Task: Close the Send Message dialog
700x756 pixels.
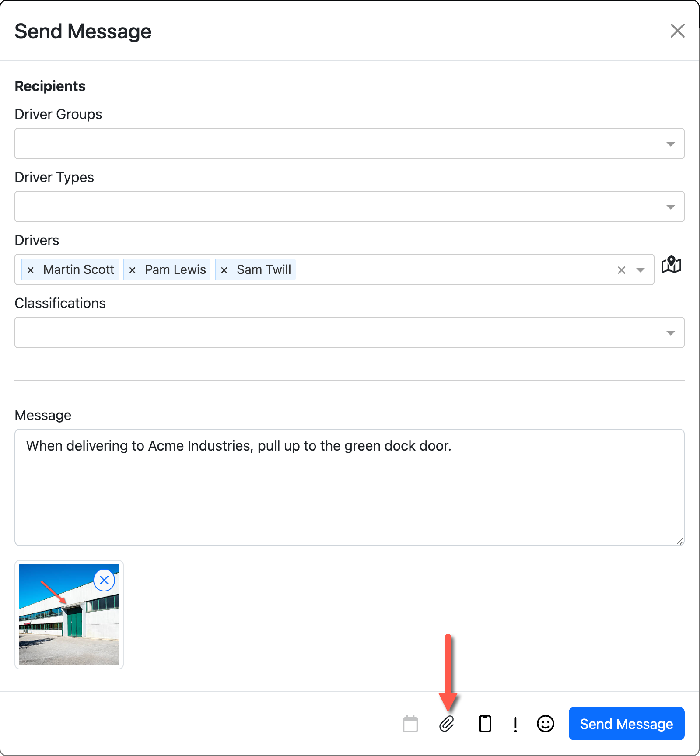Action: (x=677, y=31)
